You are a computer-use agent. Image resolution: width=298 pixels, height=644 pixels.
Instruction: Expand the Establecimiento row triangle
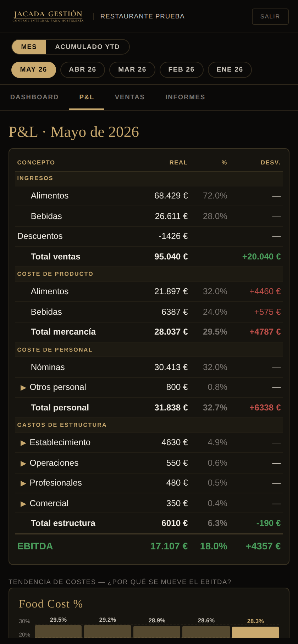(23, 443)
